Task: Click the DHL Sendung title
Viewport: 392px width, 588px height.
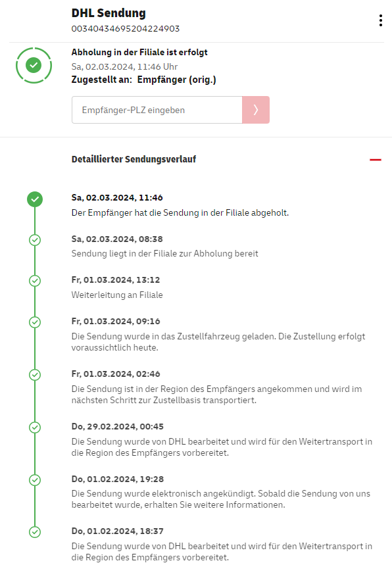Action: pyautogui.click(x=109, y=13)
